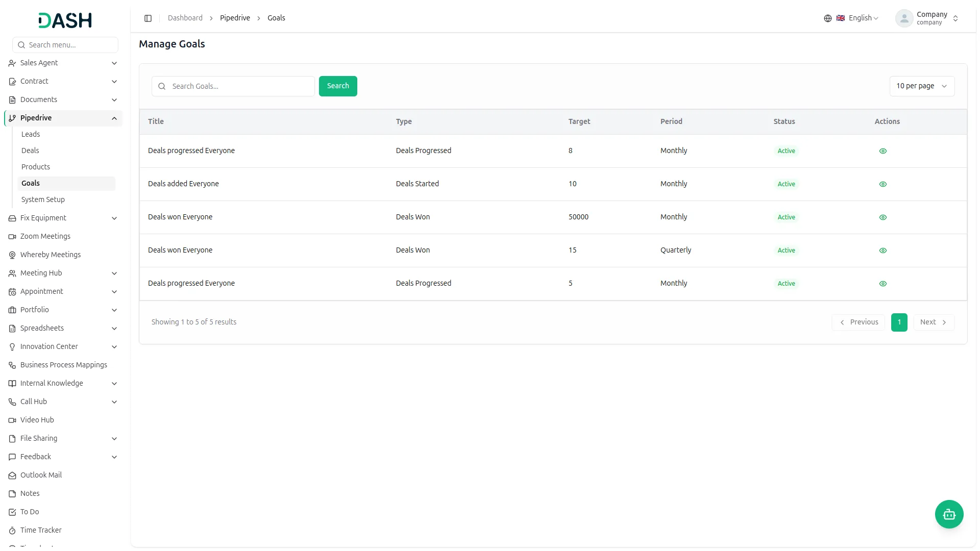980x551 pixels.
Task: View the Quarterly Deals won goal
Action: tap(883, 251)
